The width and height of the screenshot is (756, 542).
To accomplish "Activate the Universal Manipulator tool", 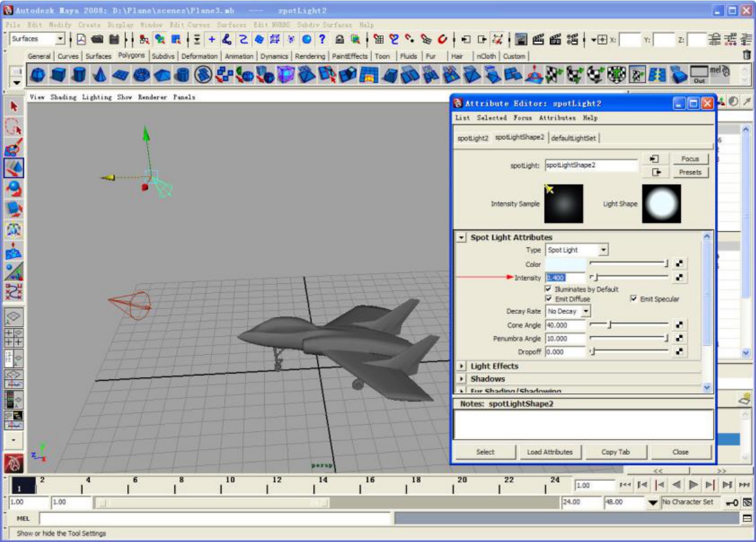I will point(14,230).
